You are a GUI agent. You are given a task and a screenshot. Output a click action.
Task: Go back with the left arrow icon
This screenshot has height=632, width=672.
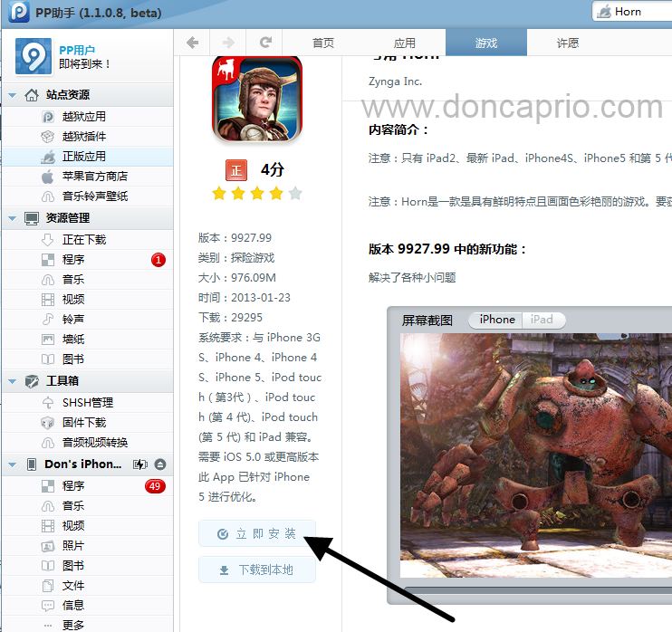[192, 43]
